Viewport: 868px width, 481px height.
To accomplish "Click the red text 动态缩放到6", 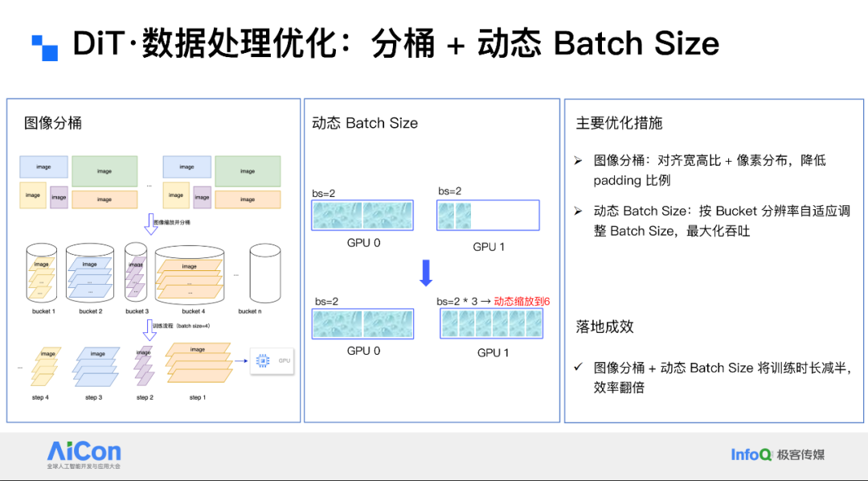I will pos(522,302).
